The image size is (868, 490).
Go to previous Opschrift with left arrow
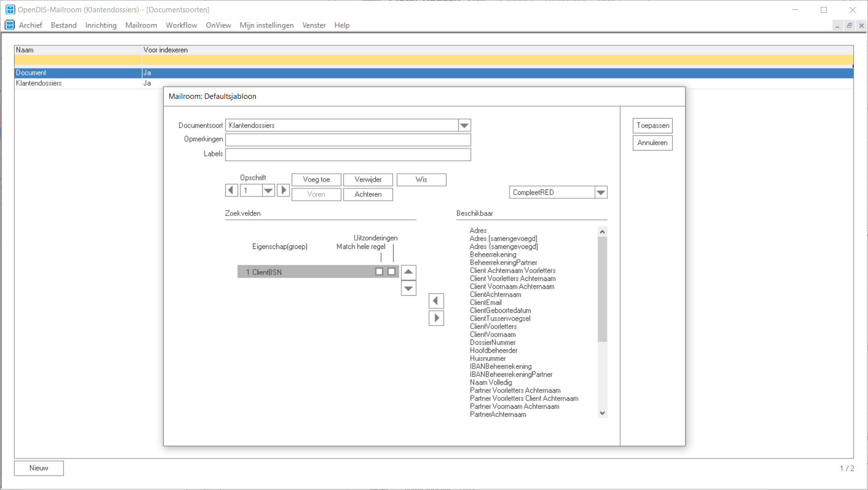point(232,190)
